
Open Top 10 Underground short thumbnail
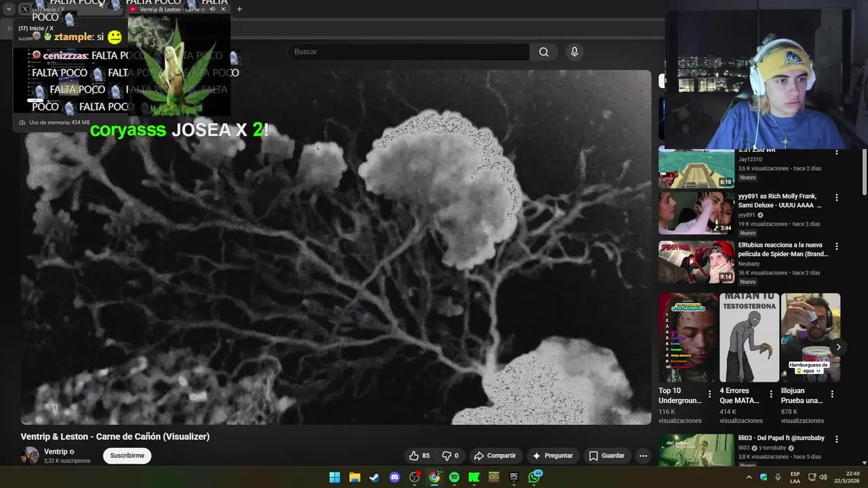(x=688, y=338)
